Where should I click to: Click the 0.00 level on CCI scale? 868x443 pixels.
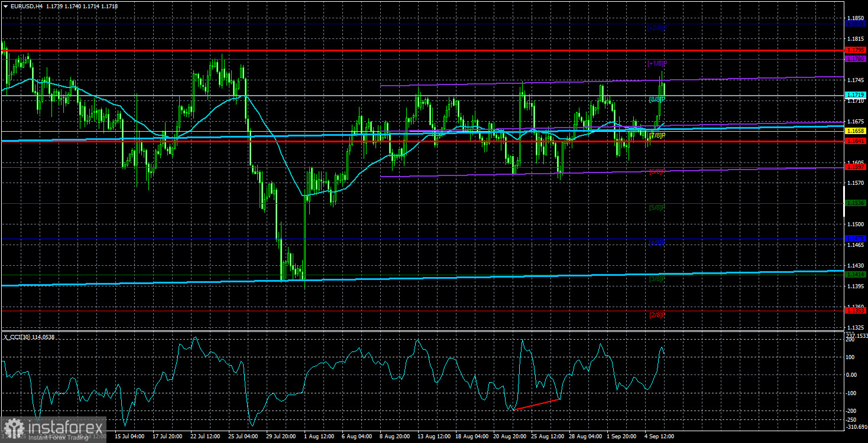(852, 374)
